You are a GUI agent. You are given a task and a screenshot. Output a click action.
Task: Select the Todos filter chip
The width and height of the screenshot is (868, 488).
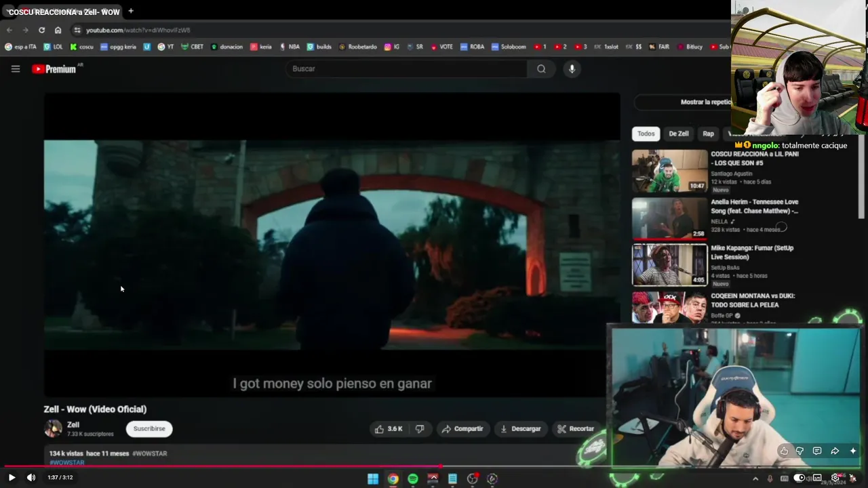646,134
